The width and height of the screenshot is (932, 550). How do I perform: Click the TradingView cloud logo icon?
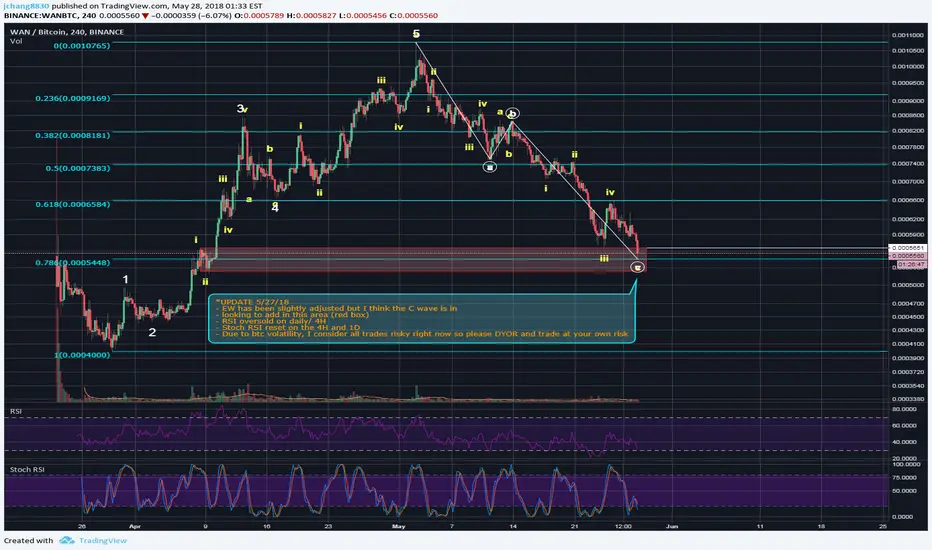(x=67, y=540)
